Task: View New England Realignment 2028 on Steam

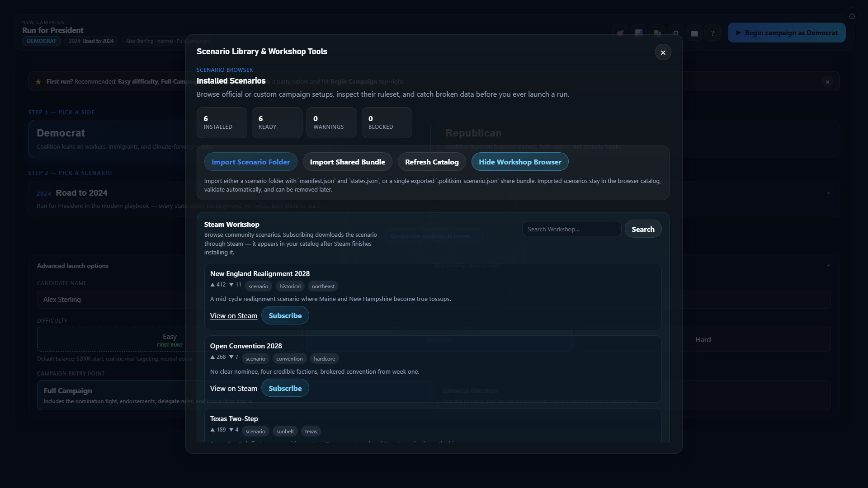Action: pyautogui.click(x=233, y=315)
